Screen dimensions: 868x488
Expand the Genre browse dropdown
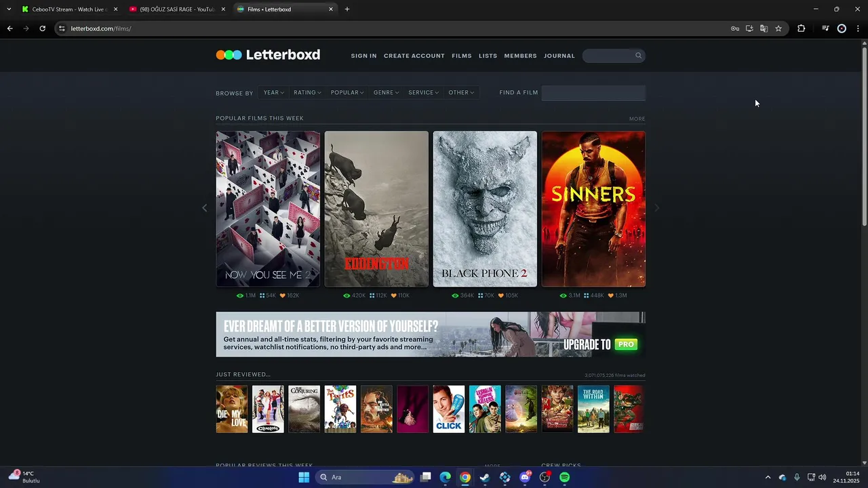point(386,93)
